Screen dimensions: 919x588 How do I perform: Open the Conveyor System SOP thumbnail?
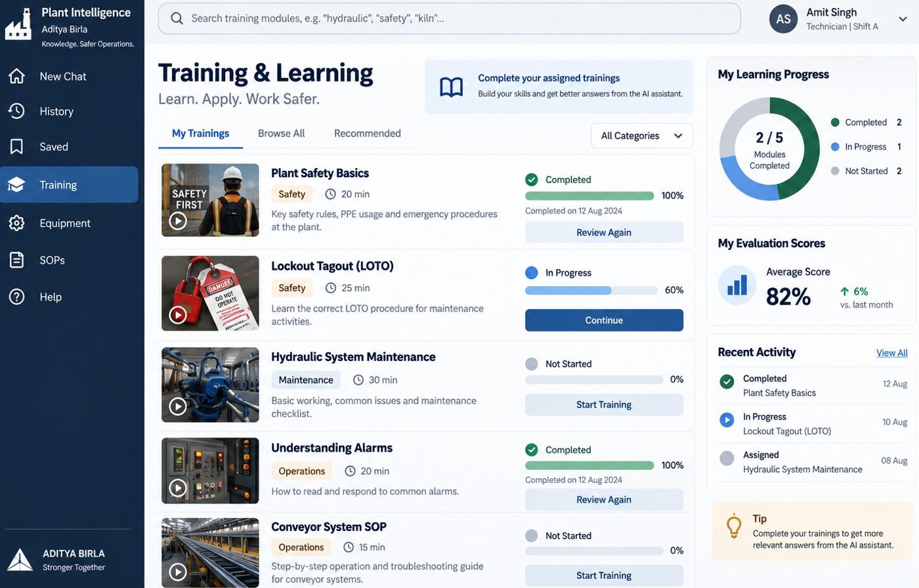pos(210,553)
